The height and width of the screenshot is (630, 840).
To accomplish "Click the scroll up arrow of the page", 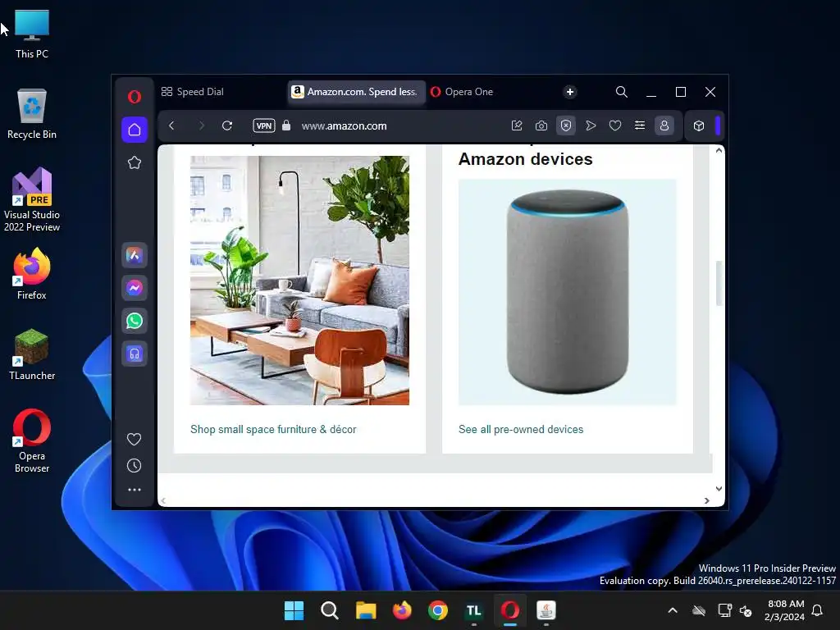I will point(719,151).
